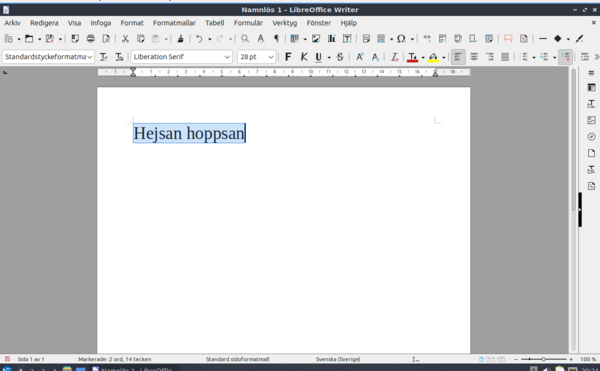Viewport: 600px width, 371px height.
Task: Click the Insert Footnote icon
Action: click(443, 39)
